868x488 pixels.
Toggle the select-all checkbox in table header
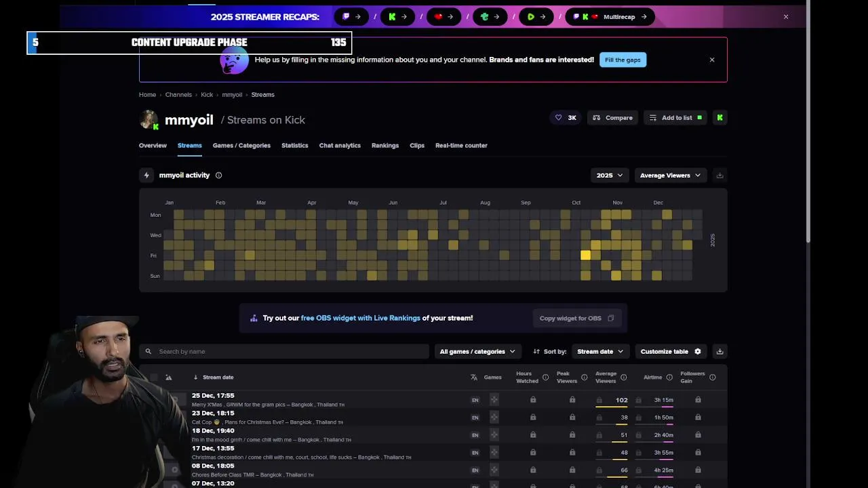(x=154, y=378)
